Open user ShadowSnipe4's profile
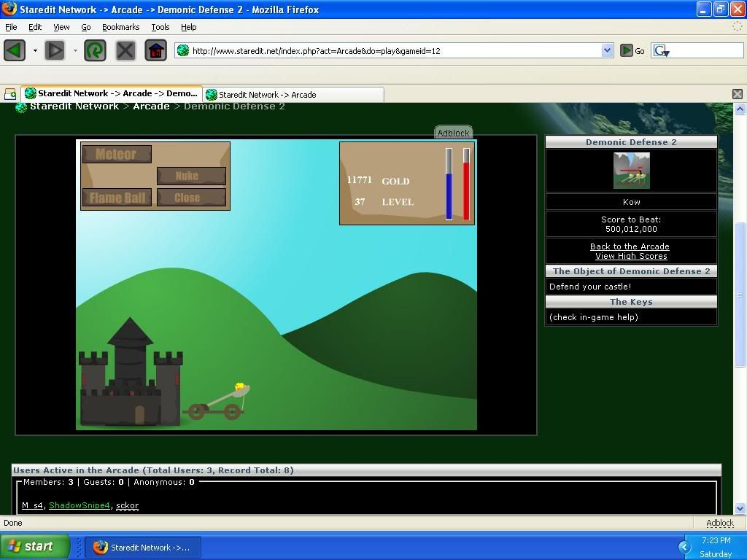Image resolution: width=747 pixels, height=560 pixels. [80, 505]
